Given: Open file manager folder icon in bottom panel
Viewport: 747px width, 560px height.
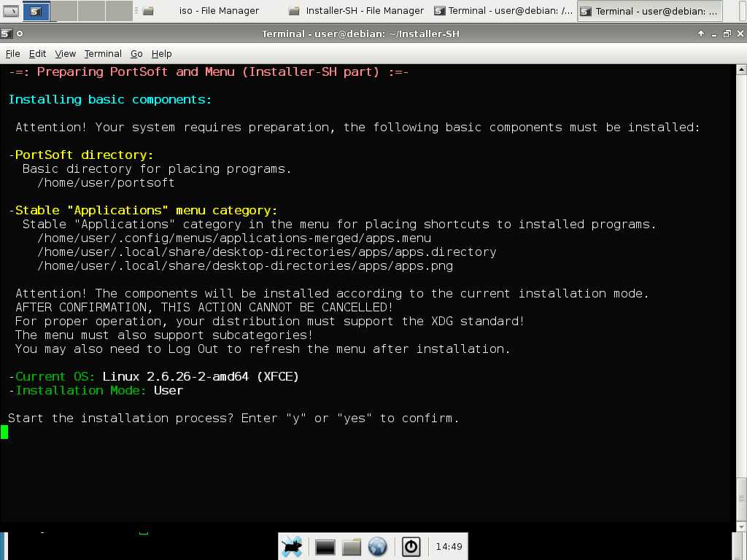Looking at the screenshot, I should coord(352,547).
